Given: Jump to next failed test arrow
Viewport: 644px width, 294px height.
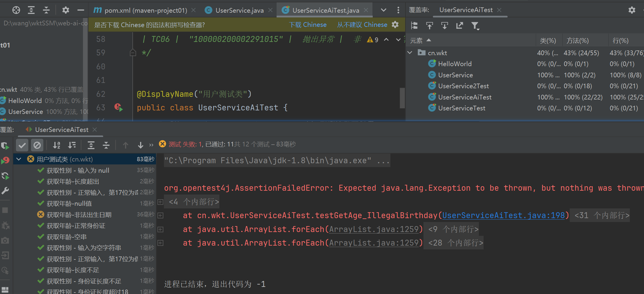Looking at the screenshot, I should (x=140, y=145).
